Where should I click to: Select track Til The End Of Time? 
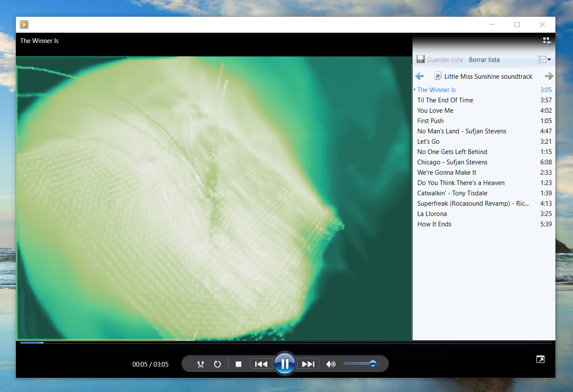click(445, 100)
